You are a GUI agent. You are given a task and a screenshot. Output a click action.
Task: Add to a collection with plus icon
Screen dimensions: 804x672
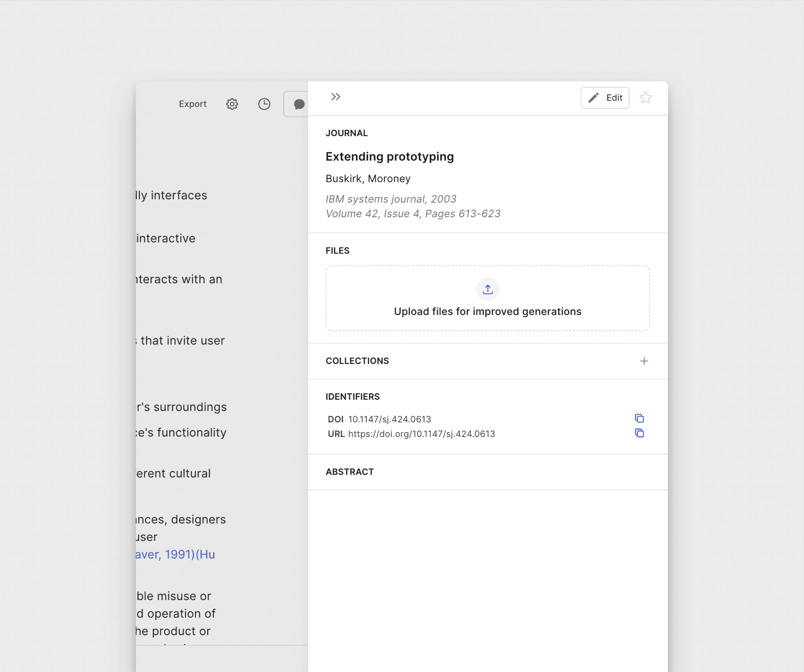pyautogui.click(x=644, y=361)
